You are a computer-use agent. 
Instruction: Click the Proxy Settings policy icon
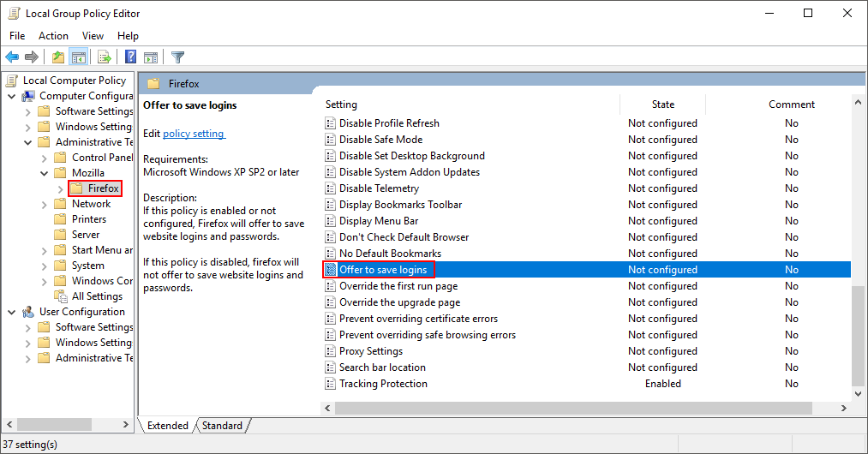[x=330, y=351]
